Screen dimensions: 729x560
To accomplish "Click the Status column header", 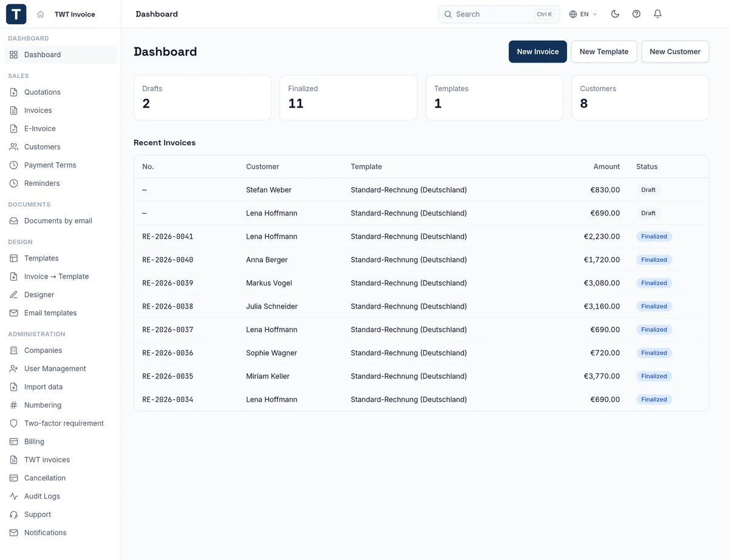I will 647,166.
